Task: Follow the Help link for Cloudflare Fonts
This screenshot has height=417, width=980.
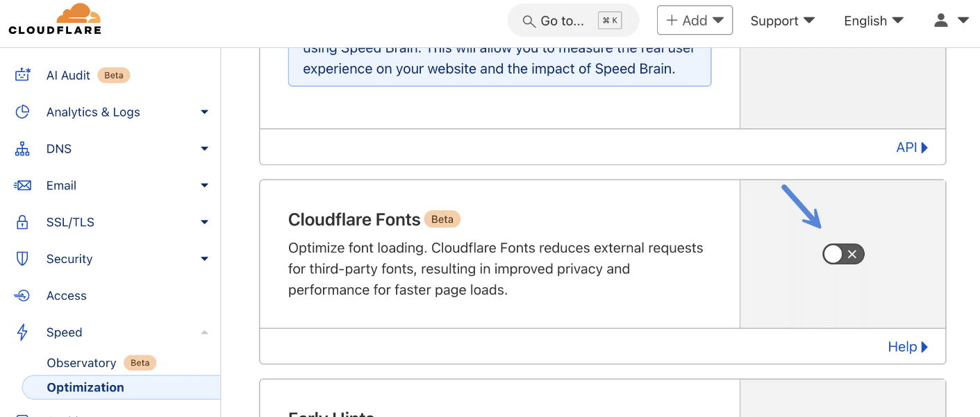Action: 906,346
